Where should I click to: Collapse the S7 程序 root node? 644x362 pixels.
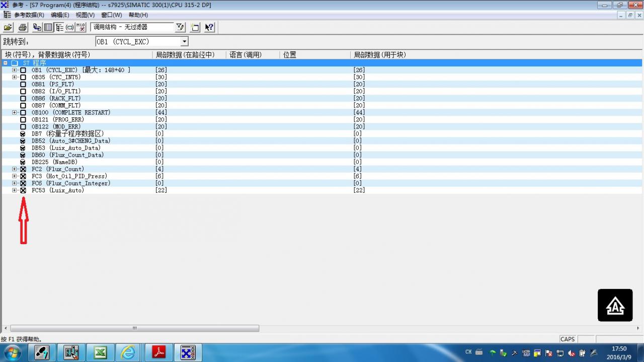click(x=5, y=63)
